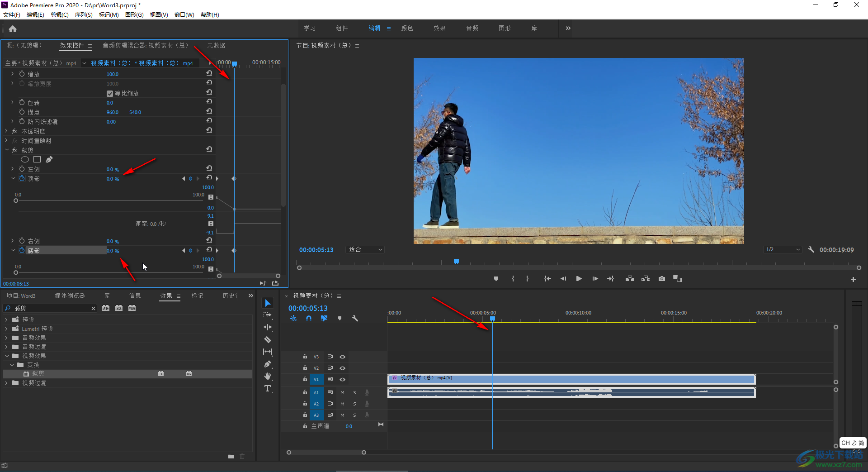868x472 pixels.
Task: Add marker in timeline panel
Action: click(x=340, y=318)
